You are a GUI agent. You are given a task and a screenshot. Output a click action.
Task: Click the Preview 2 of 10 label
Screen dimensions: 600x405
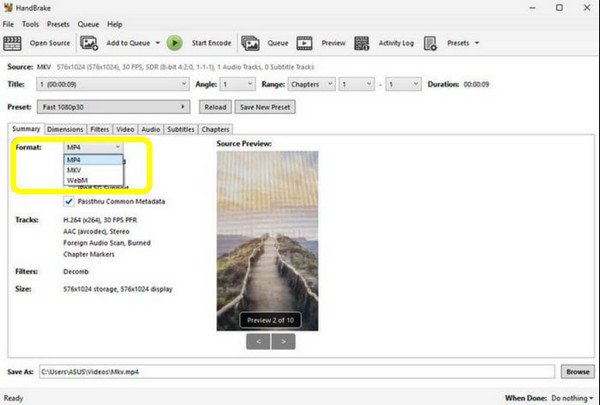coord(270,320)
